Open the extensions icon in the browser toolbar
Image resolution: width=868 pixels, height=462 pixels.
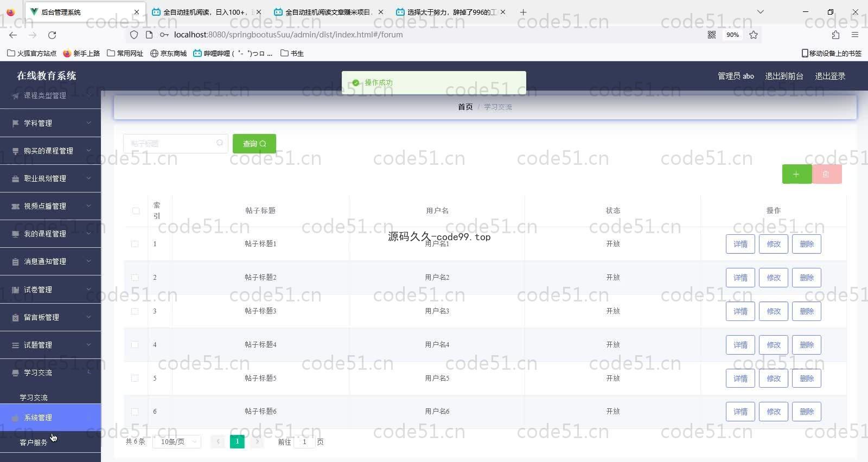coord(835,35)
